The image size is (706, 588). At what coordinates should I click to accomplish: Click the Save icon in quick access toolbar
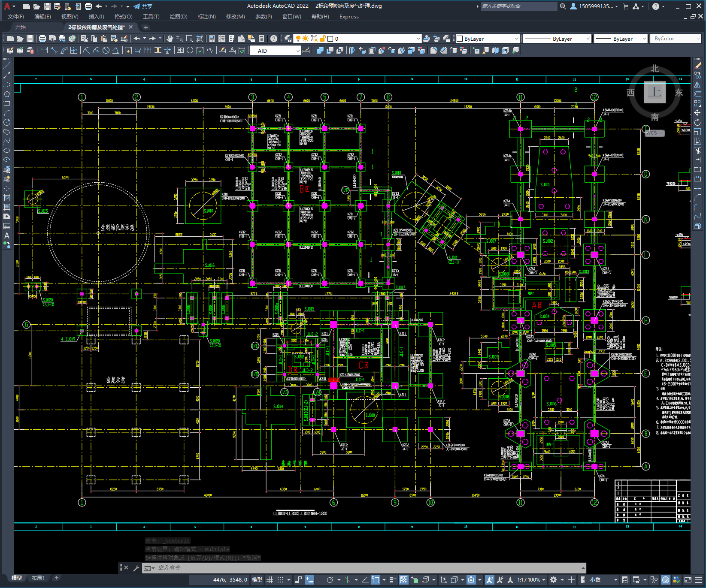(x=47, y=6)
